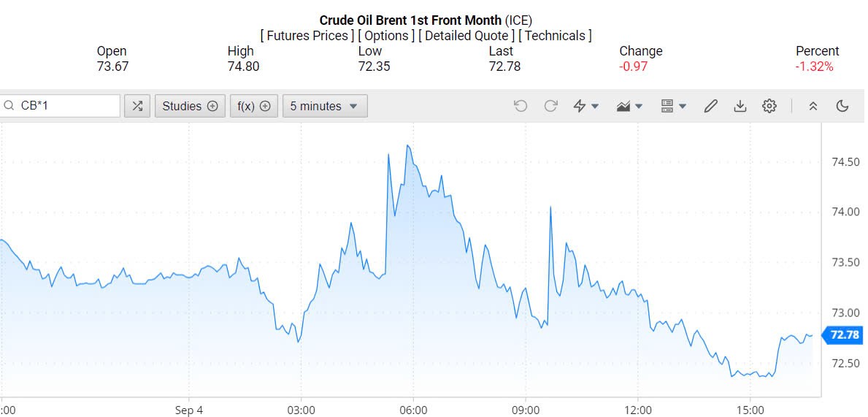Toggle dark mode moon icon
Viewport: 868px width, 417px height.
coord(842,106)
